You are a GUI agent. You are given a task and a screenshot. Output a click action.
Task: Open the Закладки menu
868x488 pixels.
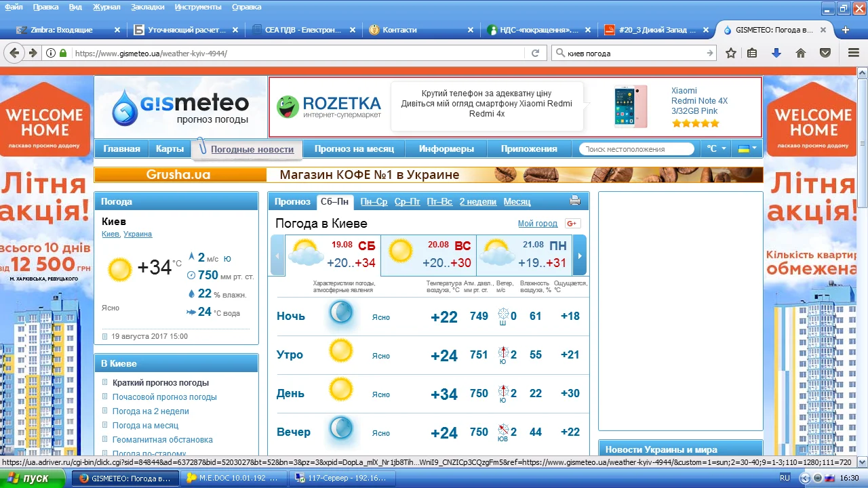(148, 7)
